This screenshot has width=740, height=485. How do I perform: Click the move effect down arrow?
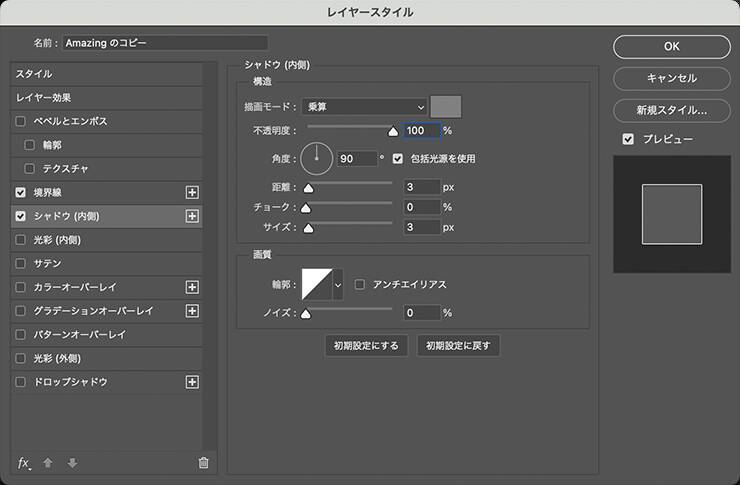click(x=71, y=463)
